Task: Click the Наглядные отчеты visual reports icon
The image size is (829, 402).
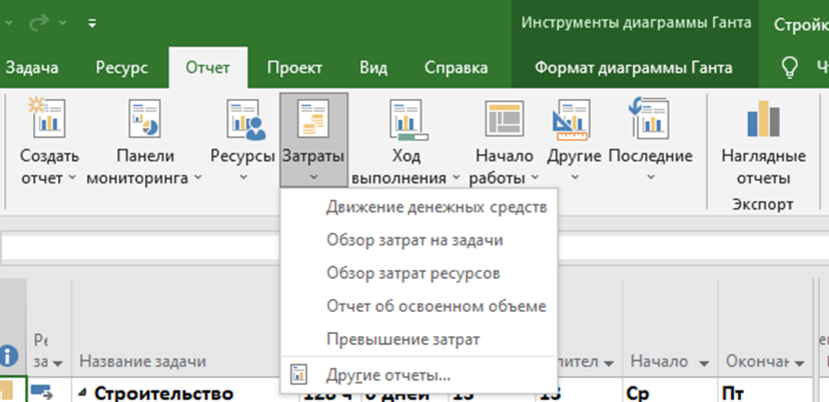Action: click(x=763, y=118)
